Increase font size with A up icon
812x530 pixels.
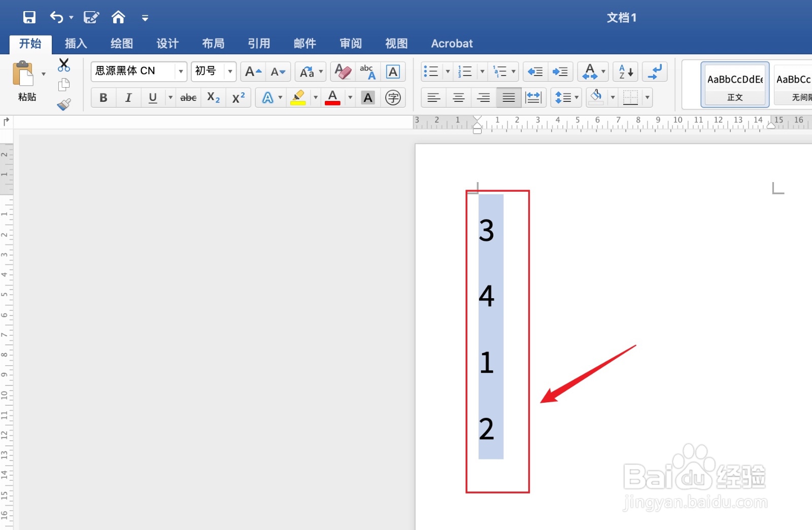pos(253,72)
